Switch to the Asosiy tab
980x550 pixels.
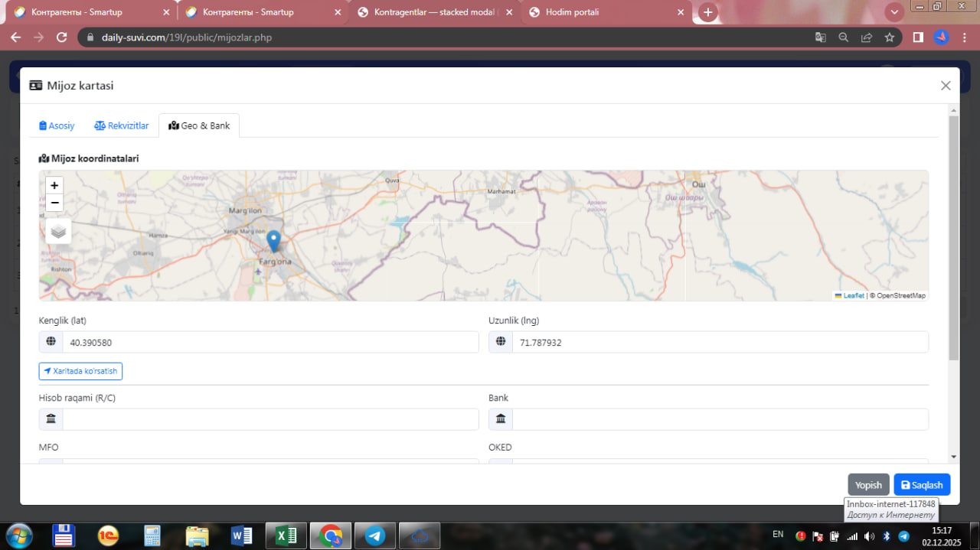[x=57, y=125]
